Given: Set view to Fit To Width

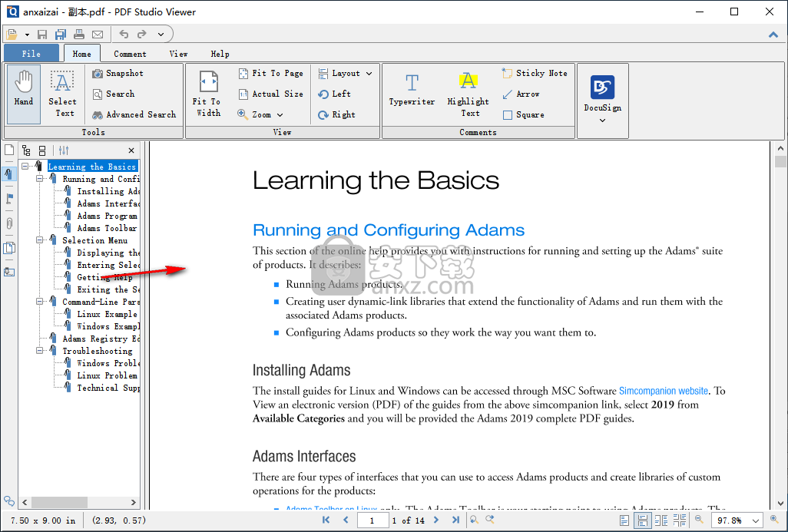Looking at the screenshot, I should tap(208, 94).
